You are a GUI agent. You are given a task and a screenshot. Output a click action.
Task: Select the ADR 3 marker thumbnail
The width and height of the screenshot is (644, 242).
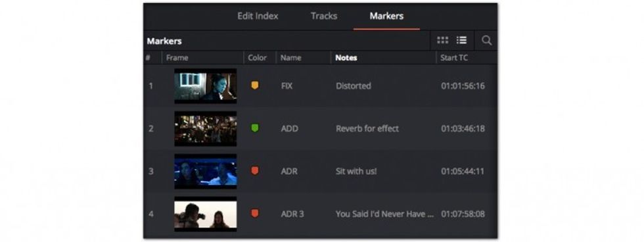[205, 214]
